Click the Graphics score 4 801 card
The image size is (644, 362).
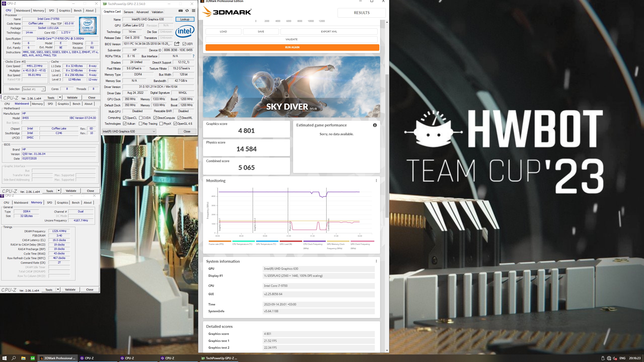[246, 129]
